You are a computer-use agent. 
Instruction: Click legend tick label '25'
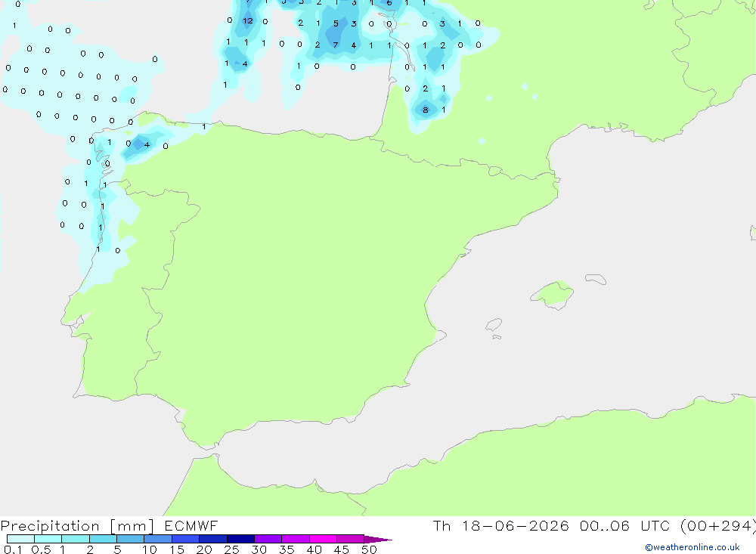tap(231, 549)
